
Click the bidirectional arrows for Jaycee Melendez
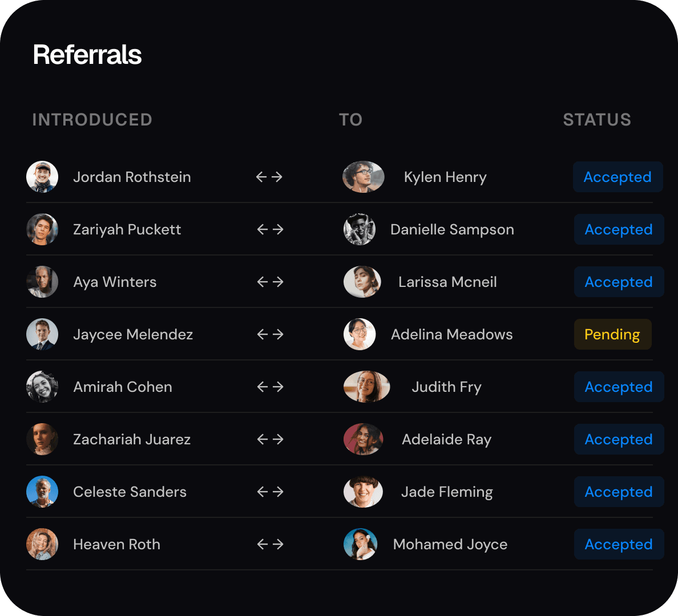(271, 334)
